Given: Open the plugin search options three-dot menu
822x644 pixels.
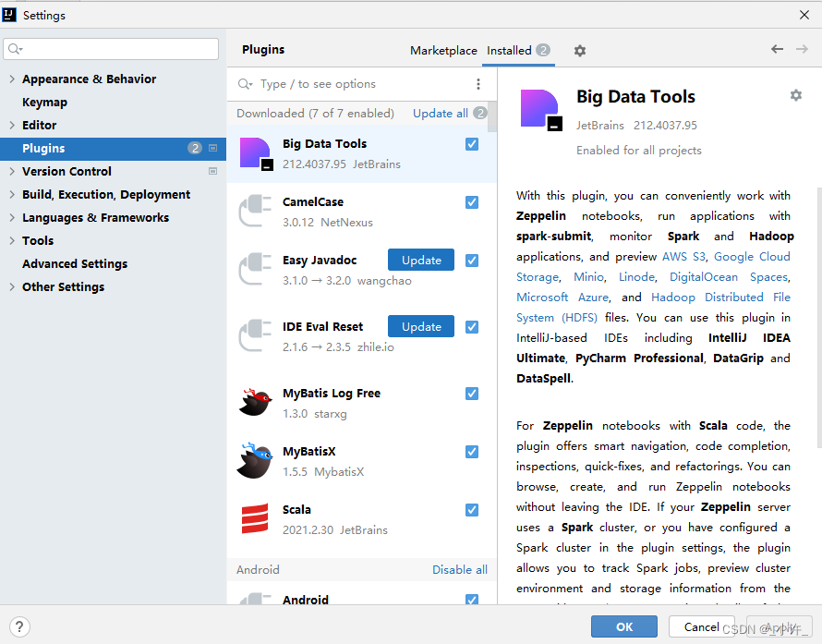Looking at the screenshot, I should point(478,84).
